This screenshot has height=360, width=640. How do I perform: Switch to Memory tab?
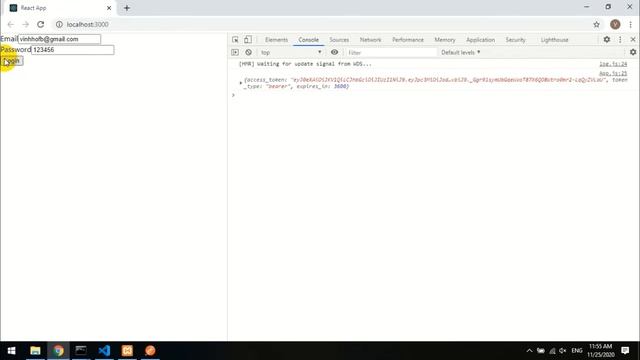click(x=445, y=40)
